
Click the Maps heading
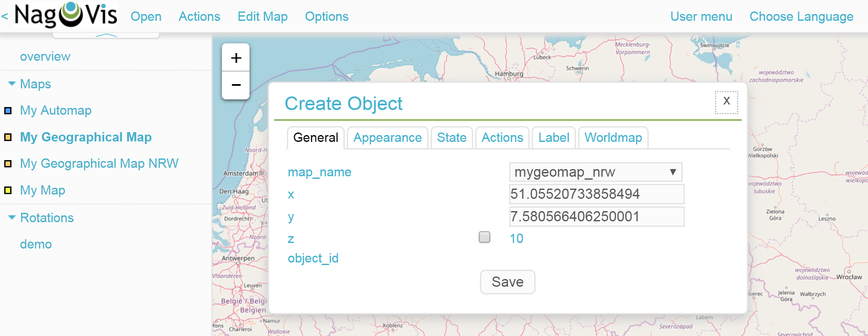tap(35, 84)
